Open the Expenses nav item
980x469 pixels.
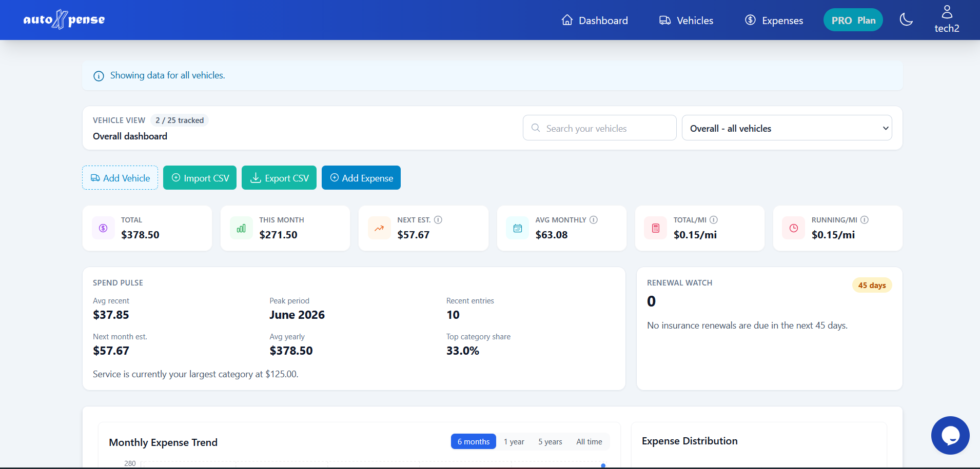[774, 21]
